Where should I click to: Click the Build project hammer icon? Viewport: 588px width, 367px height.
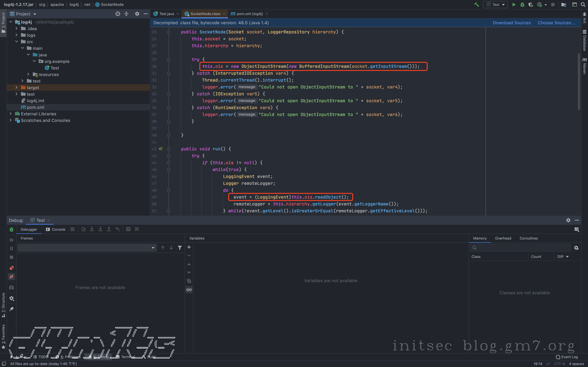click(x=476, y=5)
